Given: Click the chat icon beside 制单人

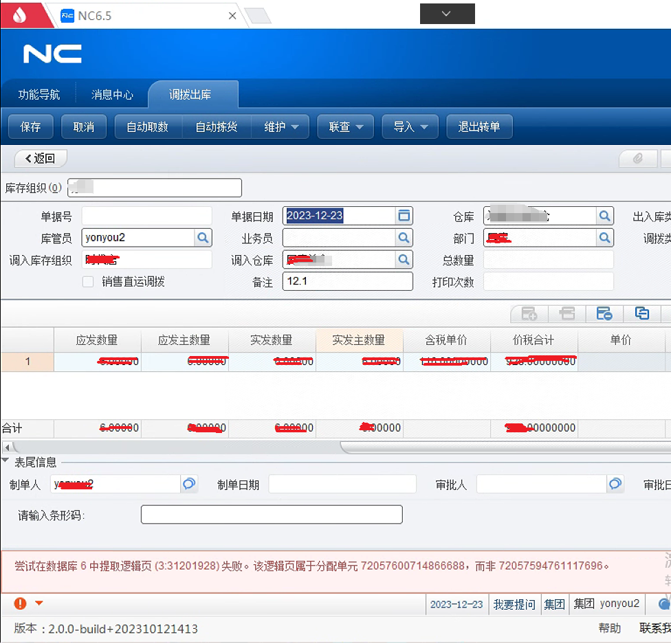Looking at the screenshot, I should [x=188, y=484].
